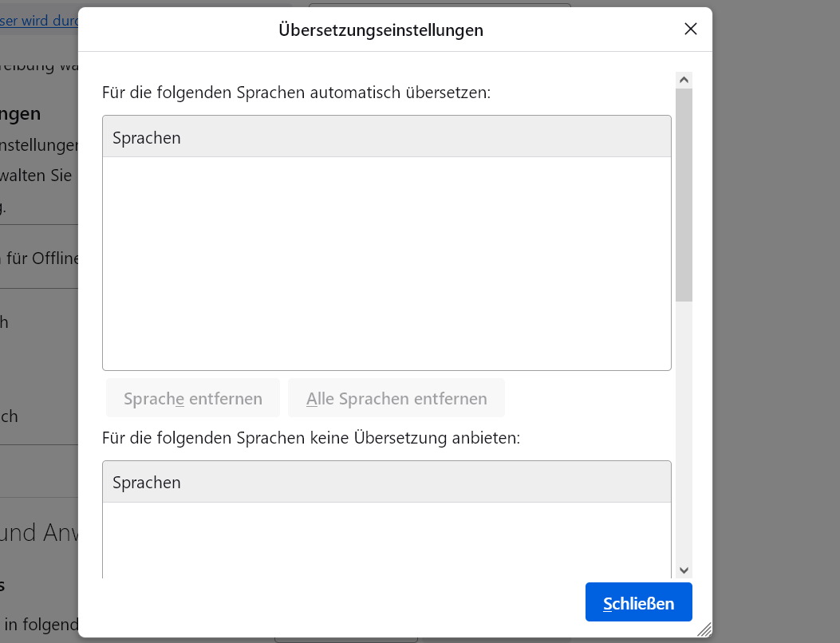The image size is (840, 643).
Task: Click the Sprachen header of the auto-translate list
Action: click(x=386, y=137)
